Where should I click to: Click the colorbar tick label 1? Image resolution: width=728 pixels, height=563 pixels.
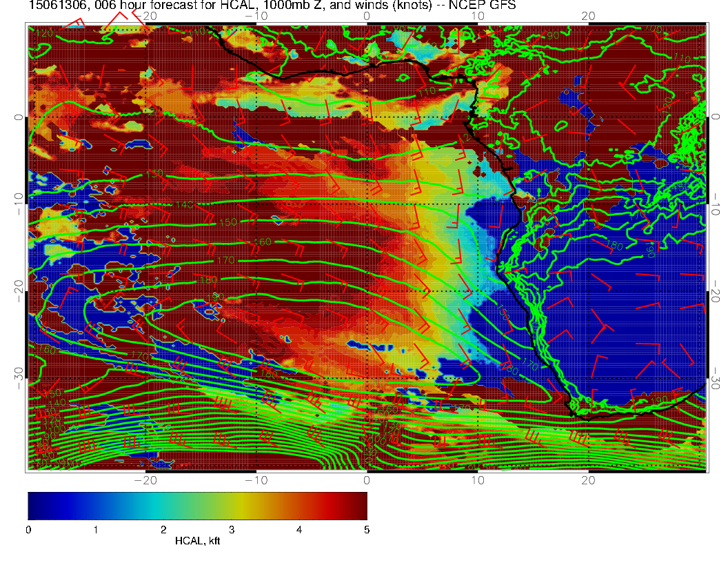coord(96,530)
